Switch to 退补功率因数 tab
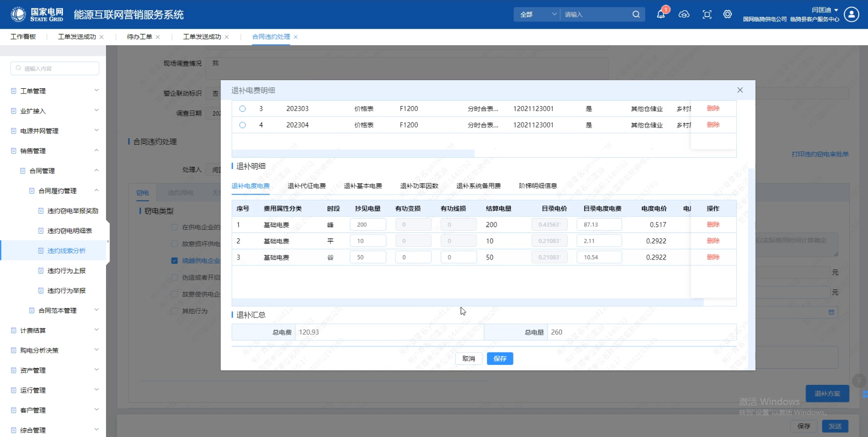 coord(419,186)
